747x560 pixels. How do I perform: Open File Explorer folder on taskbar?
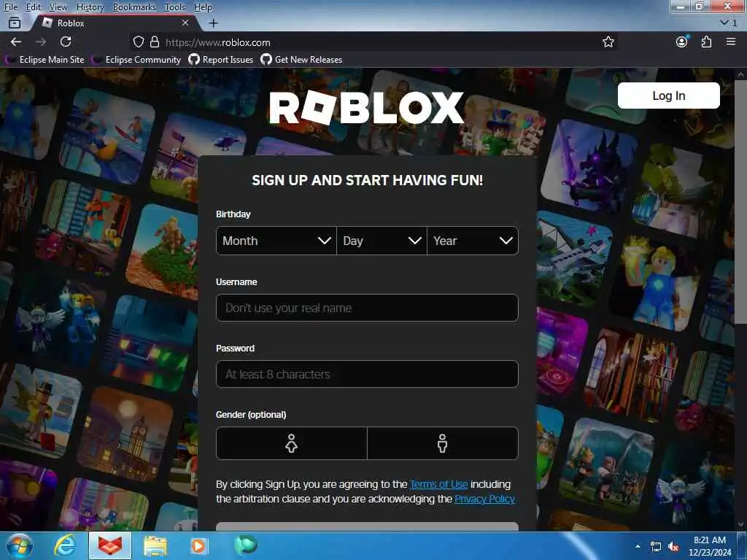tap(155, 545)
